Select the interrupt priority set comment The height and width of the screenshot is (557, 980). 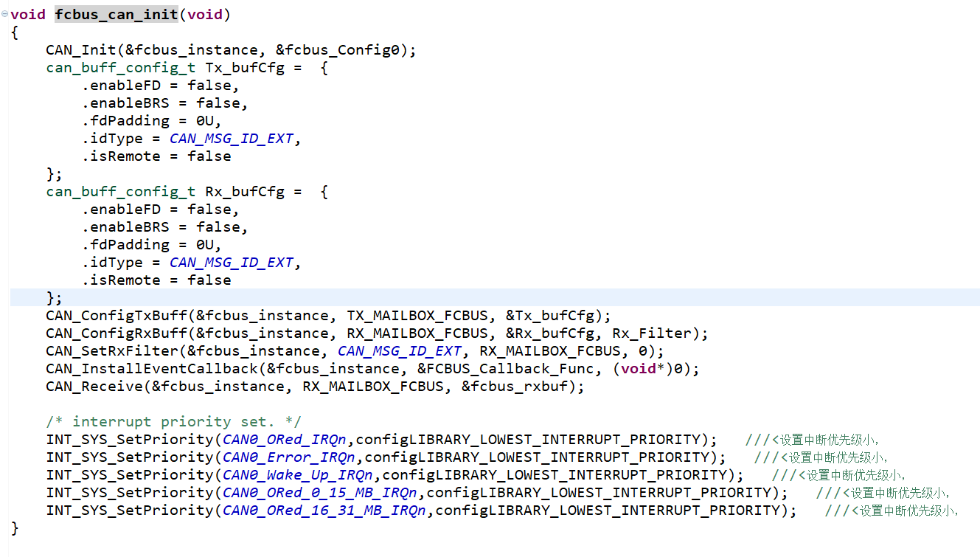point(177,421)
